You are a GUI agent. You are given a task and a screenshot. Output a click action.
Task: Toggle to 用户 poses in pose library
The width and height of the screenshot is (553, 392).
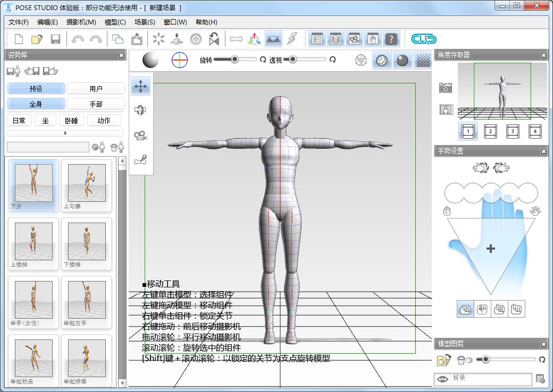96,88
